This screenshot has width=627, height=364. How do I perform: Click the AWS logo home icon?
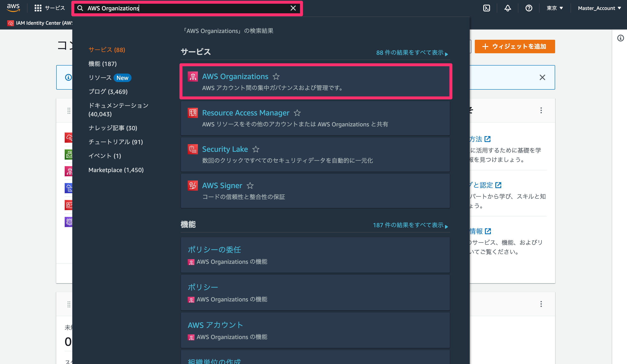tap(14, 8)
